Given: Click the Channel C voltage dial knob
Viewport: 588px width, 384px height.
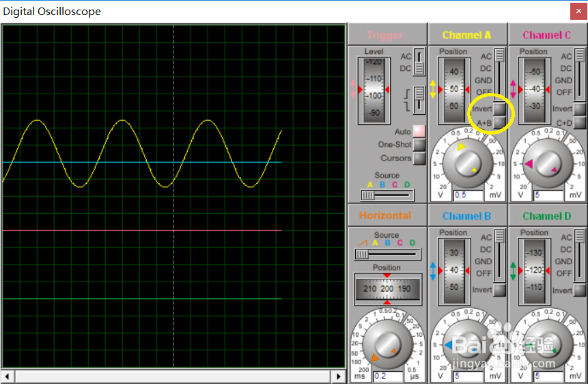Looking at the screenshot, I should 548,164.
